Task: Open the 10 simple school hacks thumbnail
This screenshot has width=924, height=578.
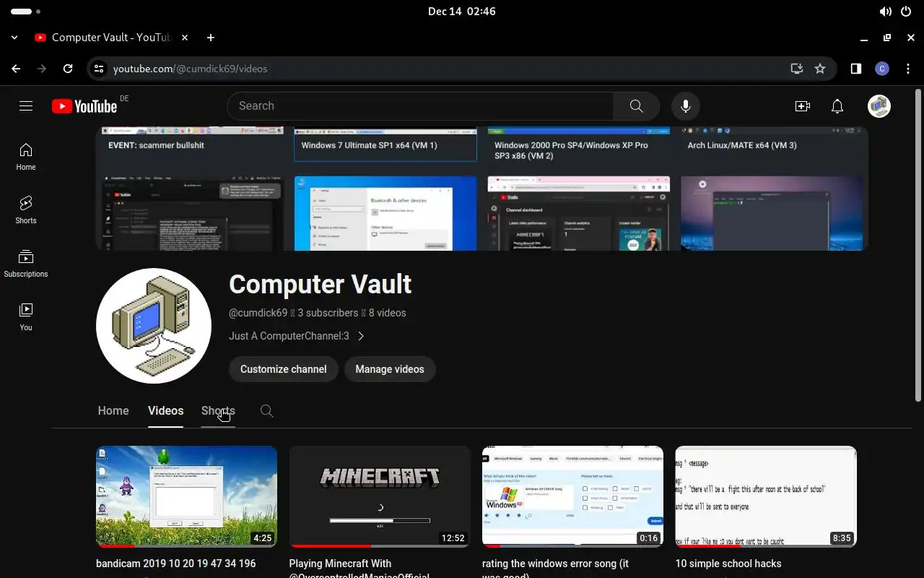Action: (x=766, y=496)
